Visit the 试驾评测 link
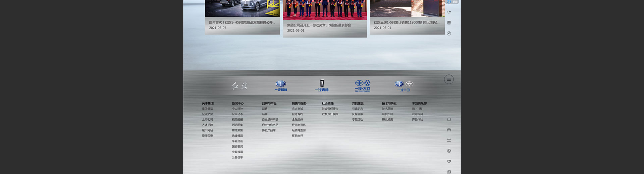Viewport: 644px width, 174px height. pyautogui.click(x=417, y=114)
